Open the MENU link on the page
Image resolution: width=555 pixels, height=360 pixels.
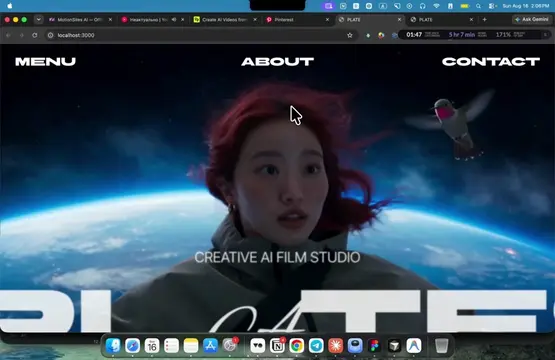[45, 62]
